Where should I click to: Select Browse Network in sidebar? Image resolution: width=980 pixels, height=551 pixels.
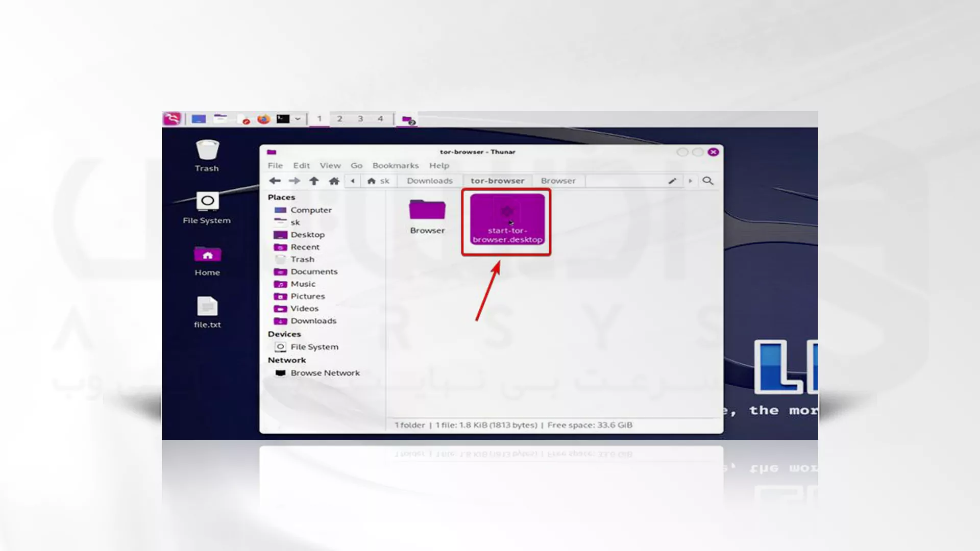point(317,373)
